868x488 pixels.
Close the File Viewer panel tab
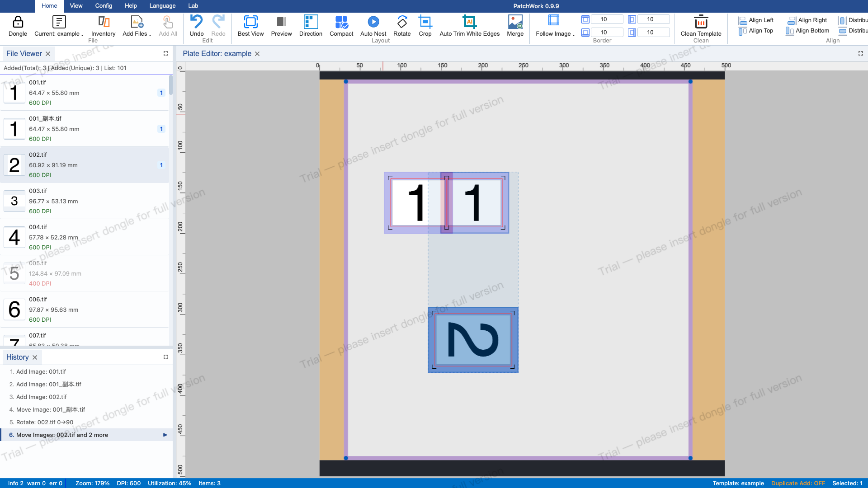pyautogui.click(x=48, y=54)
